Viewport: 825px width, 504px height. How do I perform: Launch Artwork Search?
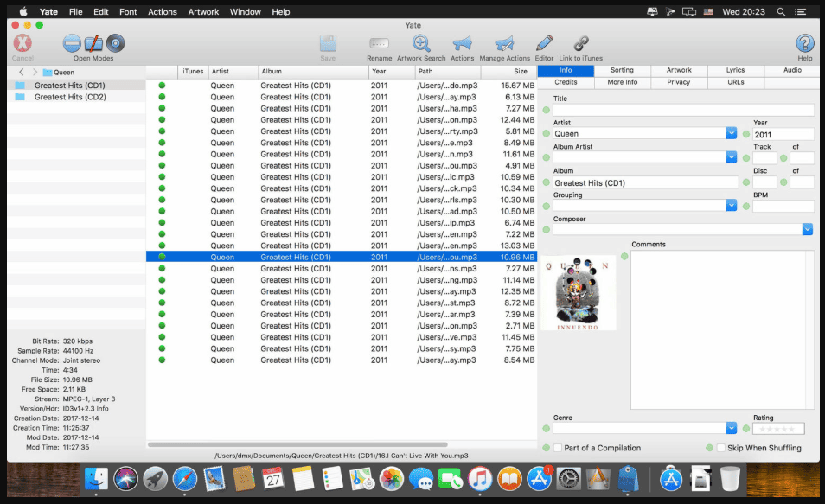[x=421, y=43]
